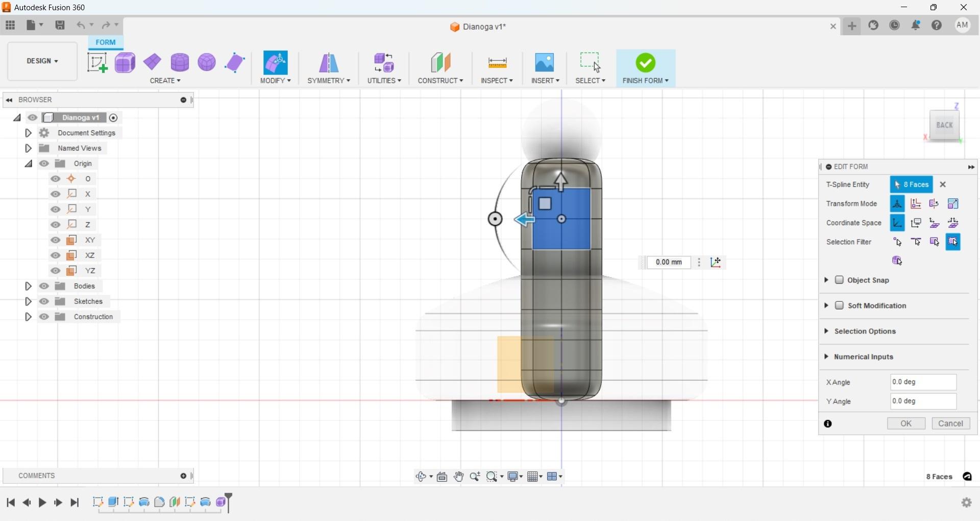Expand the Selection Options section

(827, 331)
